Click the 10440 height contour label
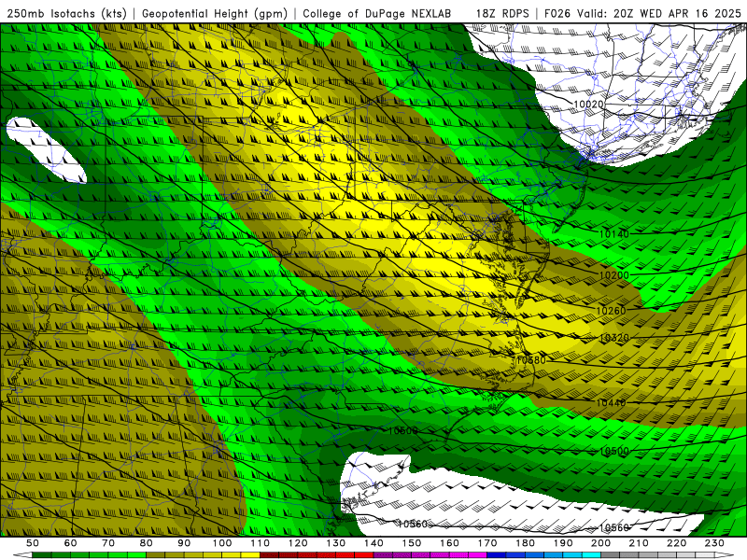747x560 pixels. click(611, 403)
